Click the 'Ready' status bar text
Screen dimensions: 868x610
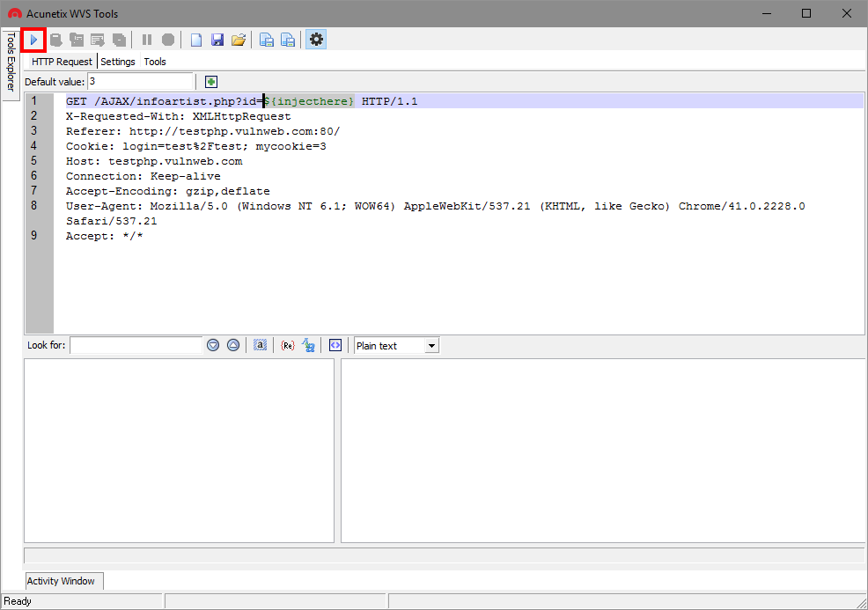18,601
